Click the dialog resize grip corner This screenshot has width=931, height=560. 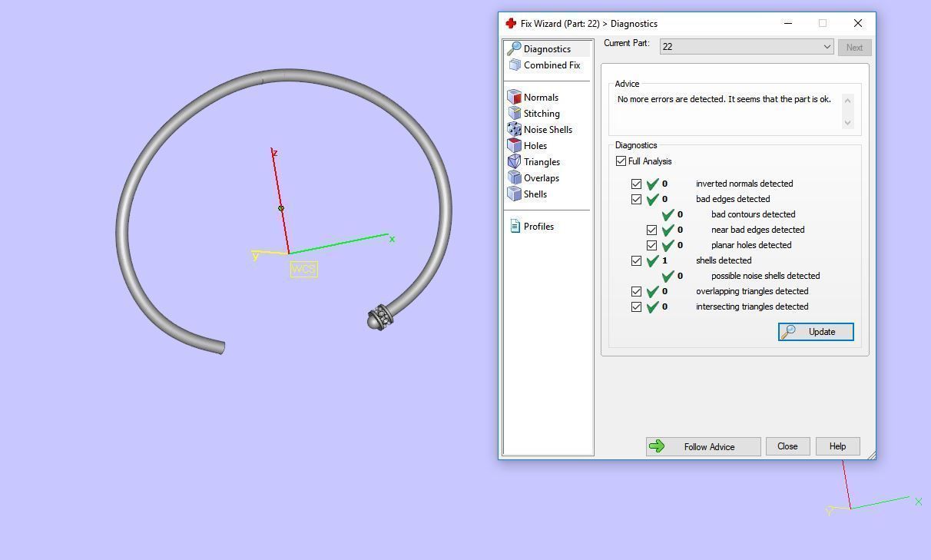coord(871,455)
